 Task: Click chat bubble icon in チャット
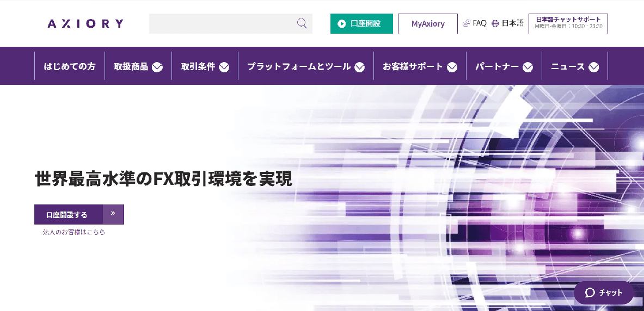(x=590, y=293)
